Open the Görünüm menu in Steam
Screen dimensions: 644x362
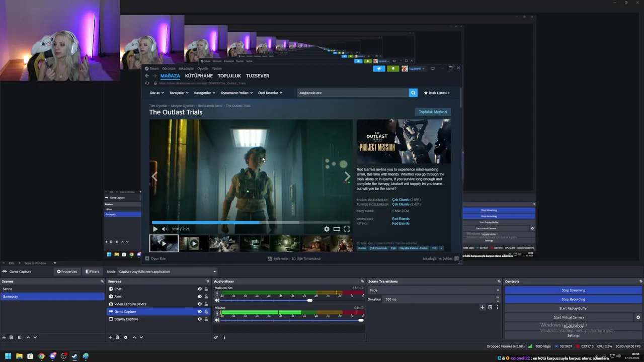(x=169, y=68)
